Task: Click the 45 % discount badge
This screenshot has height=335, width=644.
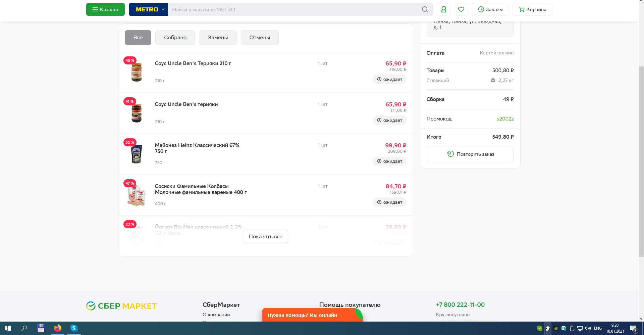Action: click(x=130, y=60)
